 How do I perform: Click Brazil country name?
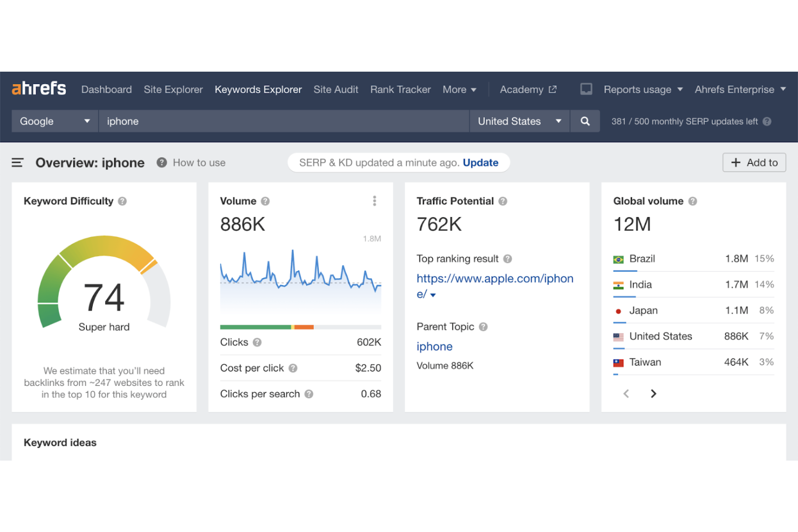pos(642,259)
